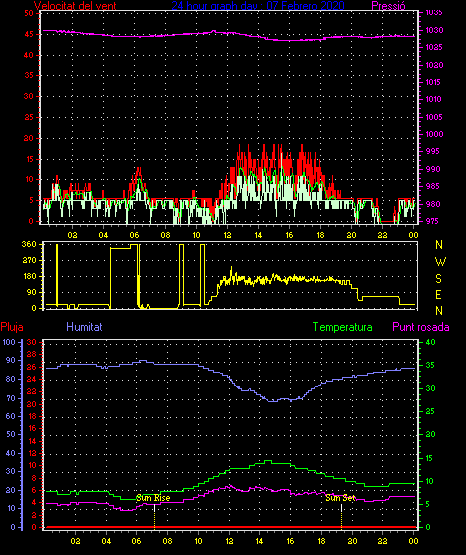The height and width of the screenshot is (555, 466).
Task: Click the '995' pressure axis value
Action: pos(432,151)
